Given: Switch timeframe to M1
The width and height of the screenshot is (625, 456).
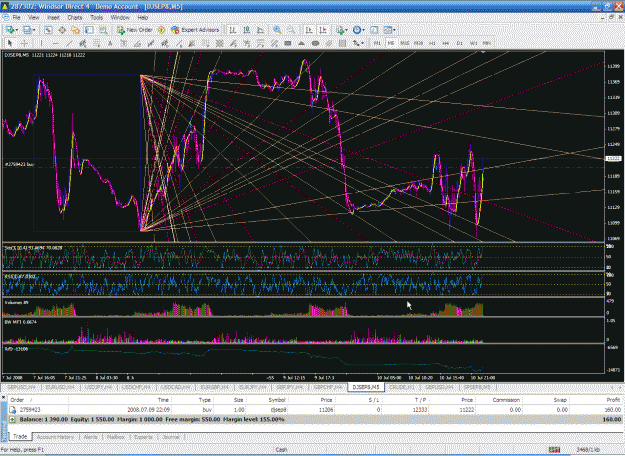Looking at the screenshot, I should [377, 43].
